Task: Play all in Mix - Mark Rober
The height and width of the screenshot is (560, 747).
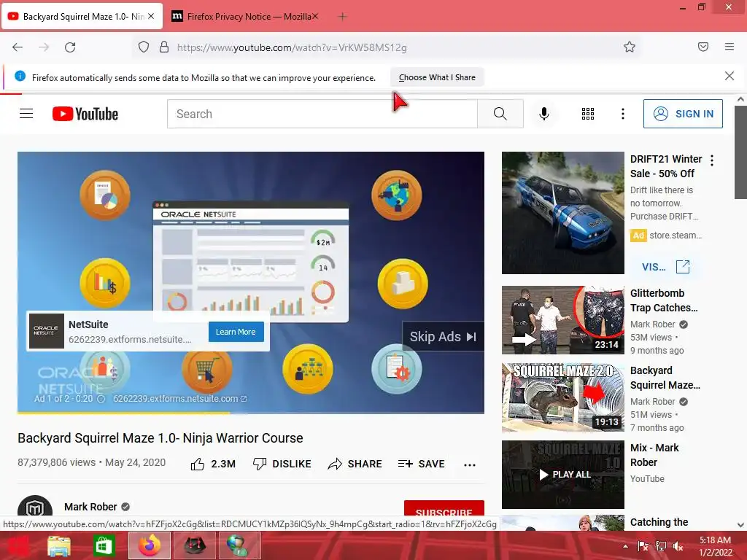Action: (562, 475)
